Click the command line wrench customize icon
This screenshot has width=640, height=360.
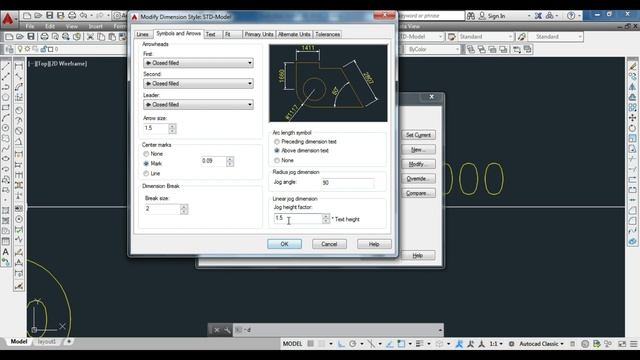coord(227,330)
